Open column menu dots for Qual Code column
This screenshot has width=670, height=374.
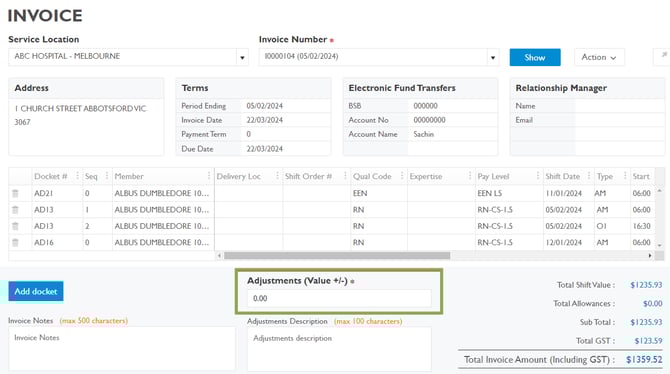click(402, 176)
